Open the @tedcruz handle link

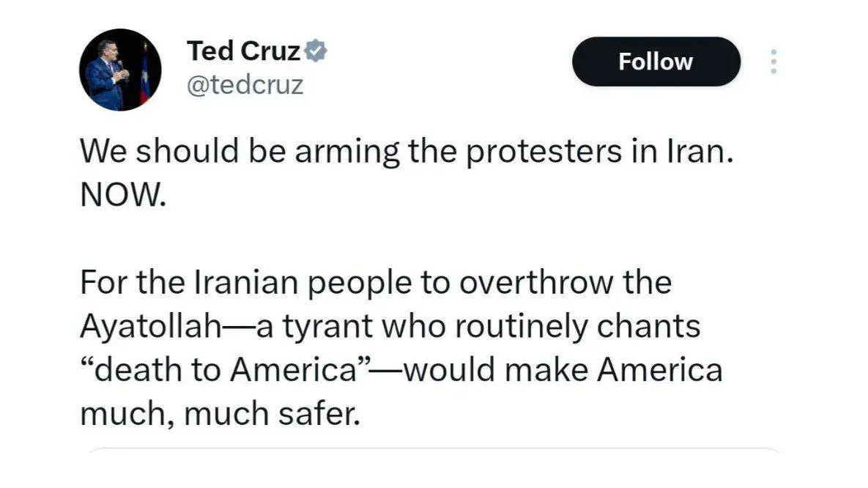pyautogui.click(x=245, y=85)
